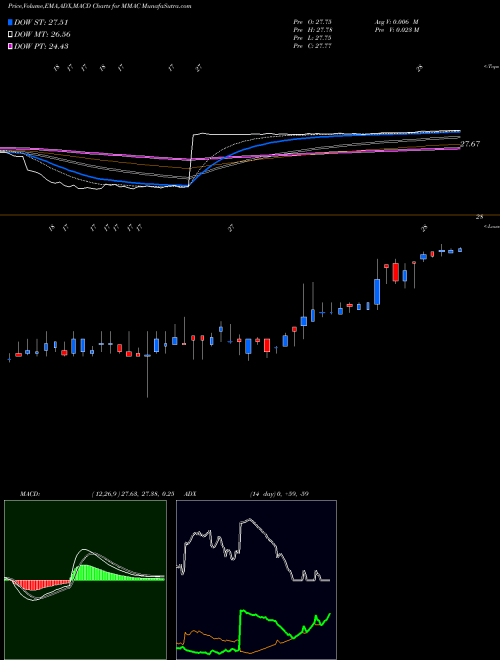Click the 28 price level label
Viewport: 500px width, 660px height.
pos(479,217)
